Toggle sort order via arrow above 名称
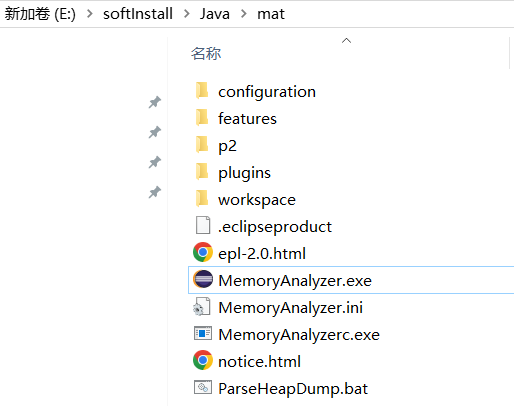The width and height of the screenshot is (514, 406). tap(346, 41)
